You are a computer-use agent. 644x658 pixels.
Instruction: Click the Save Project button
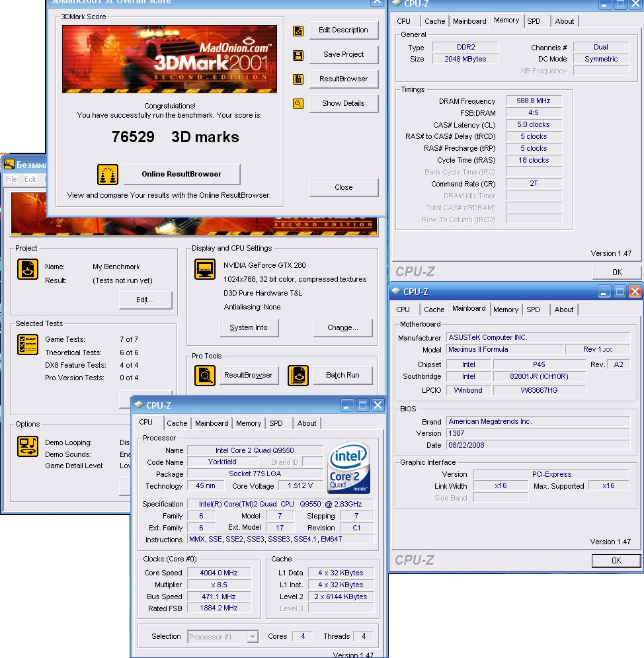[x=344, y=54]
